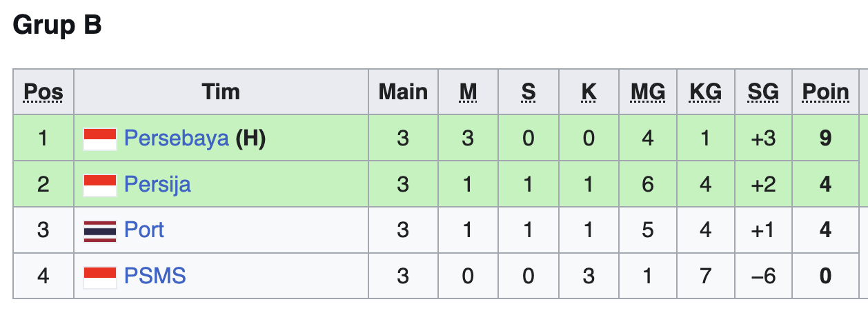Click the Indonesian flag beside Persija

click(x=100, y=185)
